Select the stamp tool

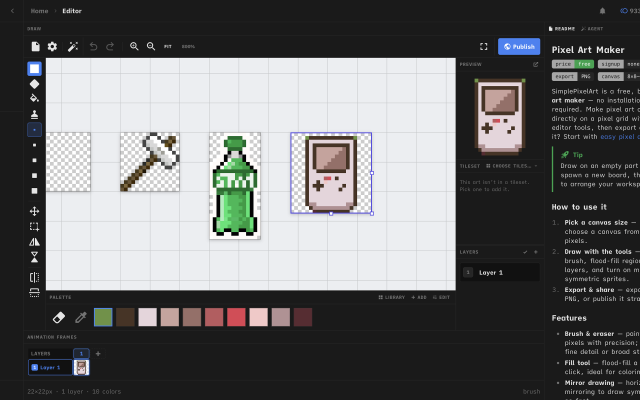coord(34,114)
